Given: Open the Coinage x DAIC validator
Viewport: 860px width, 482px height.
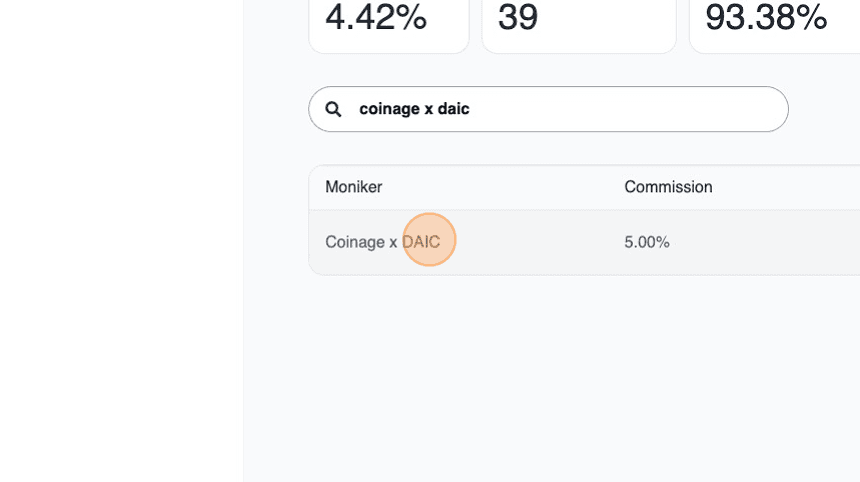Looking at the screenshot, I should pos(382,242).
